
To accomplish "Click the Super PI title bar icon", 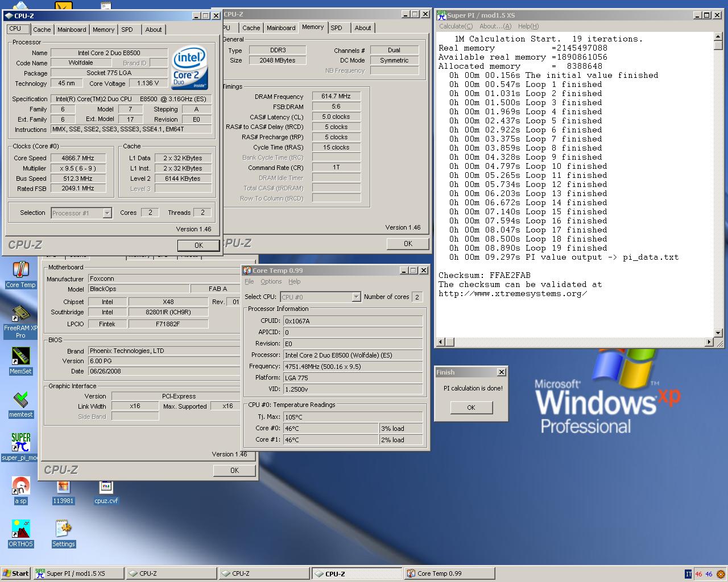I will pyautogui.click(x=441, y=15).
